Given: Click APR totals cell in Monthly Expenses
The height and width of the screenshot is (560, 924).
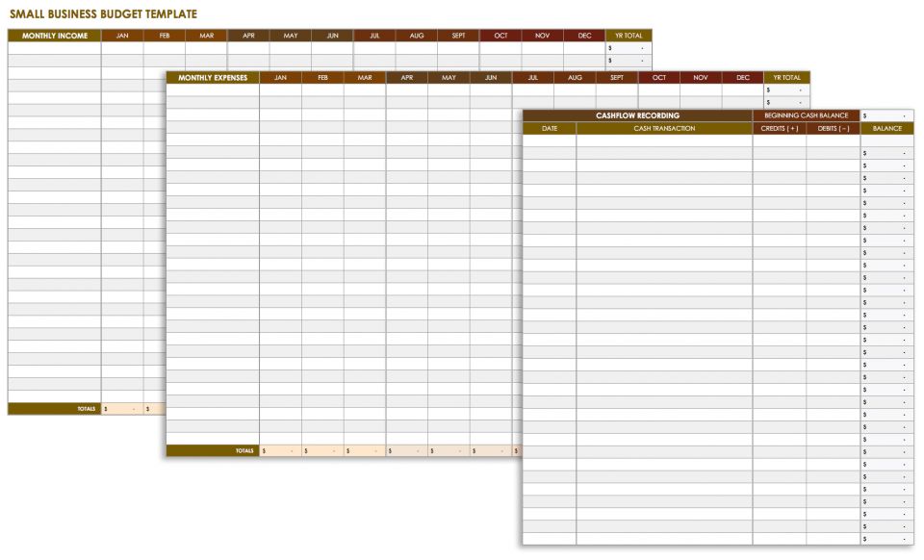Looking at the screenshot, I should click(407, 450).
